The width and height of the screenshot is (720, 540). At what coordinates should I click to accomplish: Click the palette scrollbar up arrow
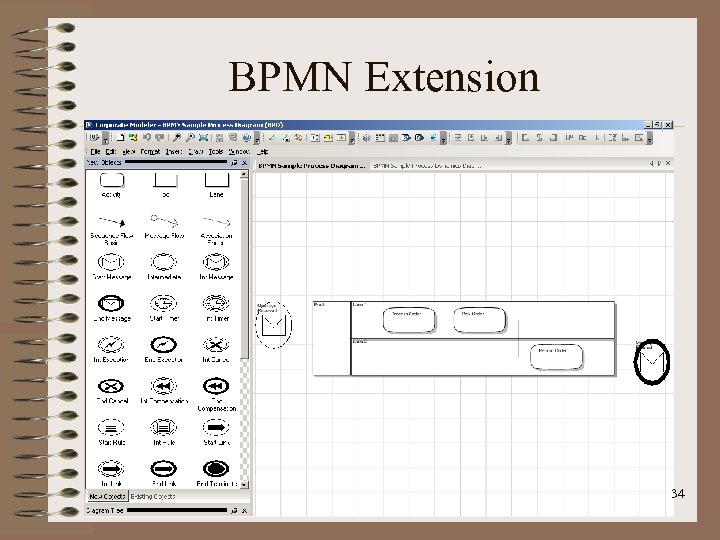(x=244, y=174)
